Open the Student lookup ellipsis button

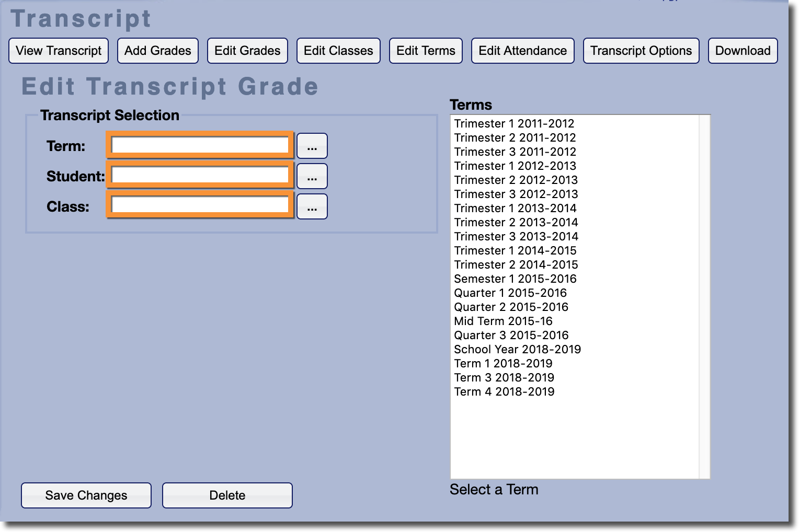point(312,176)
